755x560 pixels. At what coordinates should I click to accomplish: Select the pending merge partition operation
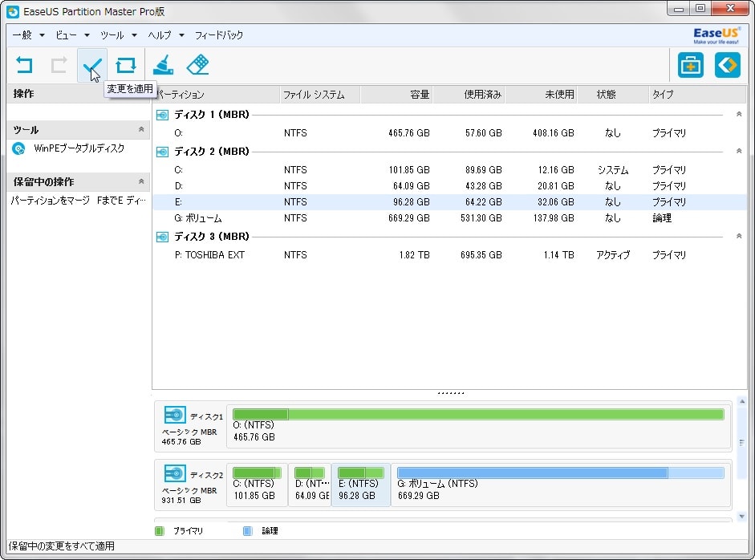point(78,201)
